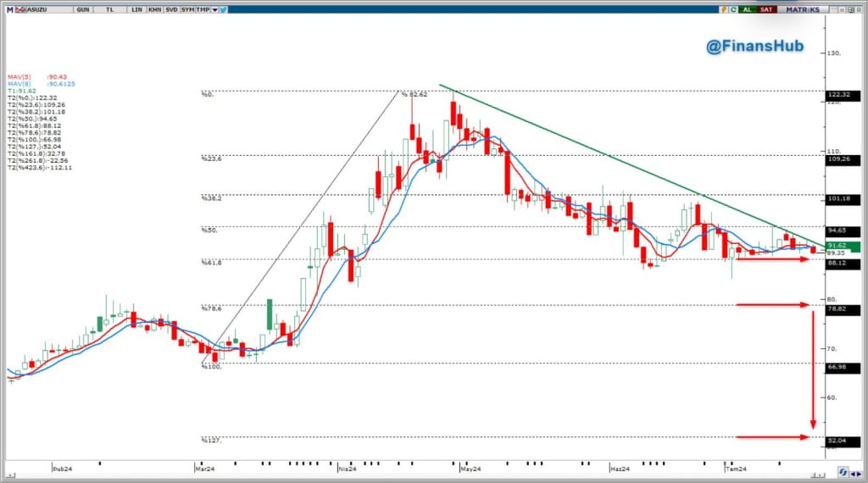Click the red SAT sell button
The height and width of the screenshot is (483, 868).
tap(766, 9)
